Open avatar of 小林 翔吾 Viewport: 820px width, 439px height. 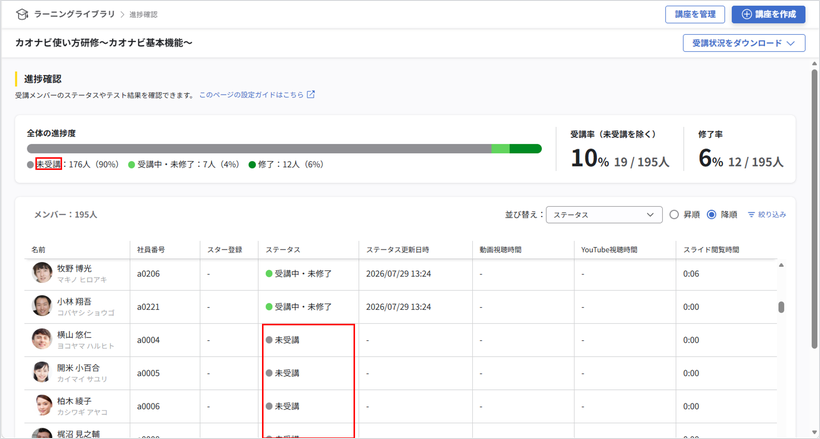tap(42, 306)
